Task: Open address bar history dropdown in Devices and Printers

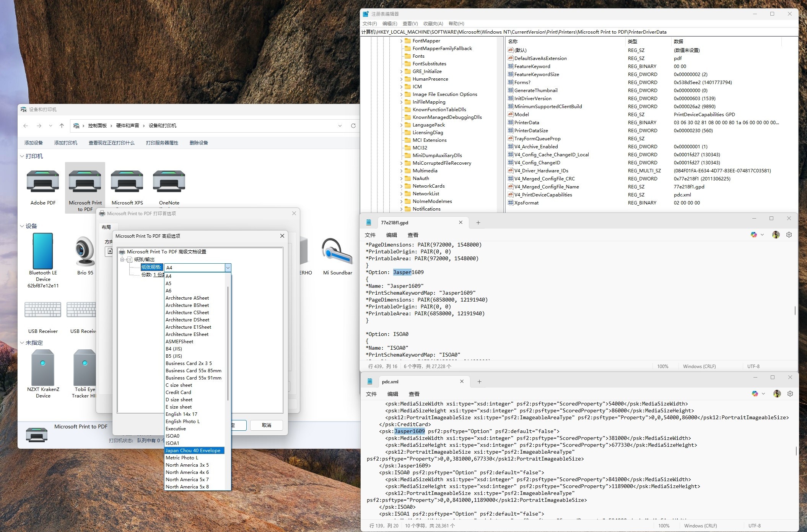Action: (x=340, y=126)
